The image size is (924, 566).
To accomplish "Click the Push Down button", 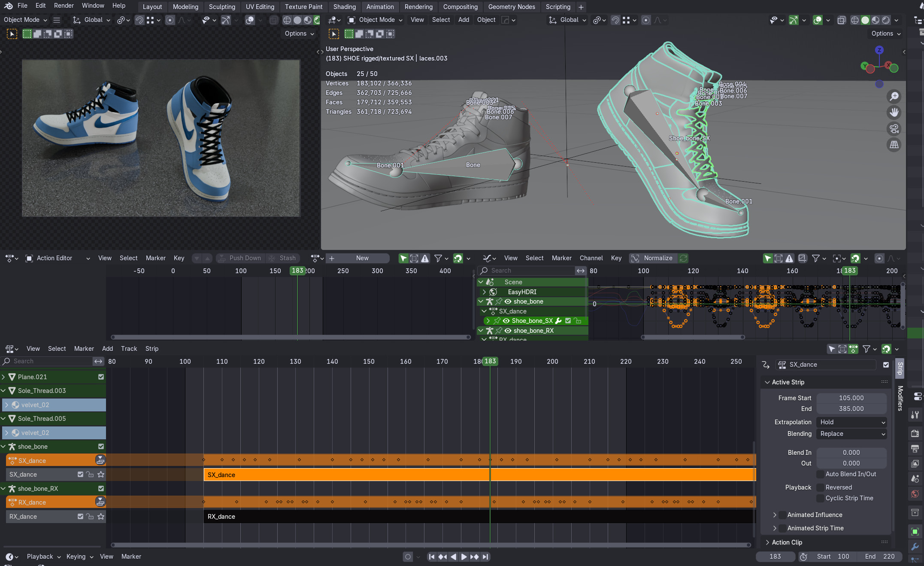I will 240,258.
